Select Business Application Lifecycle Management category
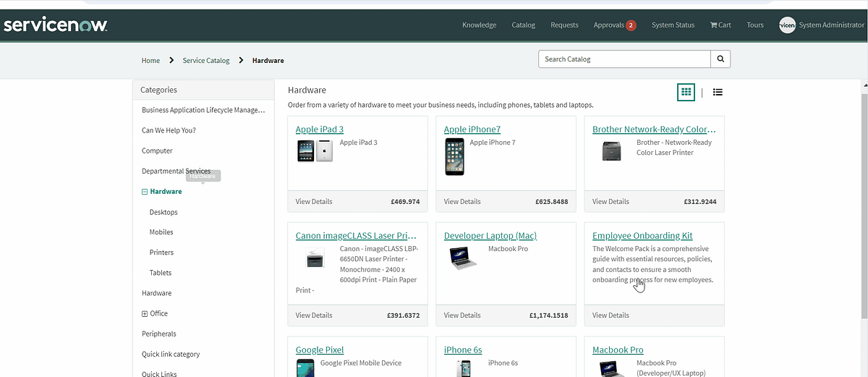The width and height of the screenshot is (868, 377). pyautogui.click(x=203, y=111)
